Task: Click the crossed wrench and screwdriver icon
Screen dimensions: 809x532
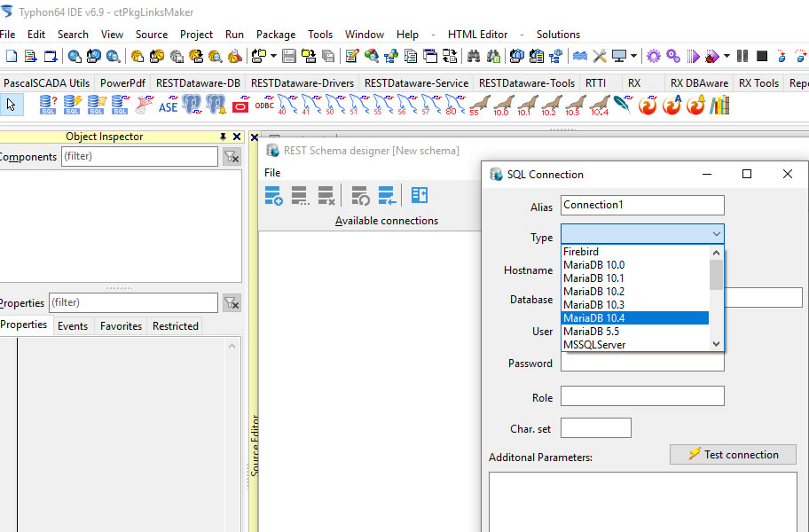Action: [x=599, y=56]
